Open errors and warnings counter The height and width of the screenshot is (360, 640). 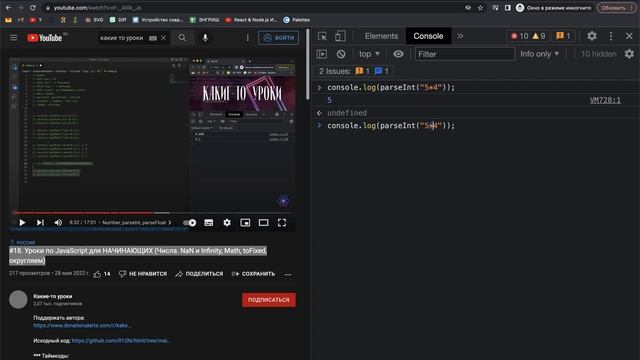coord(528,36)
